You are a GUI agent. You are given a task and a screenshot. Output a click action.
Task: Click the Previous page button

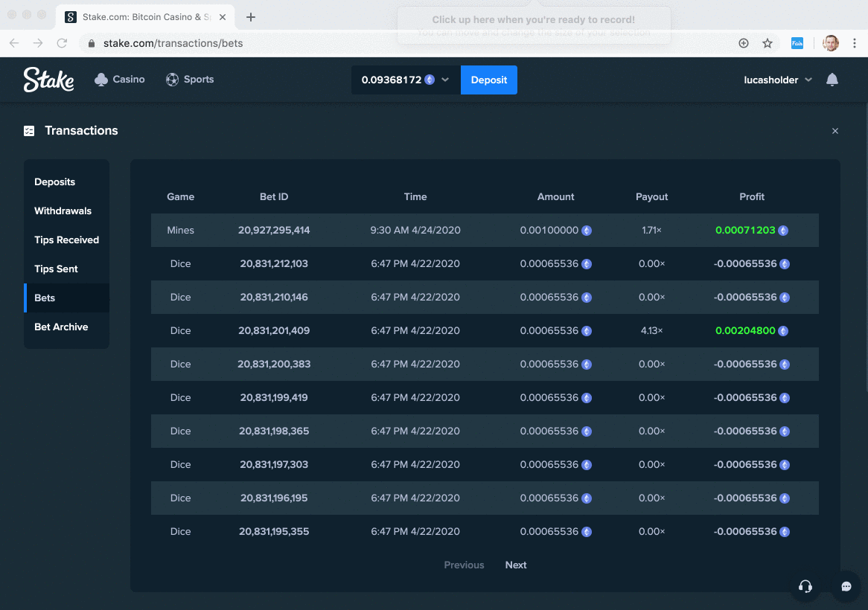(x=464, y=565)
